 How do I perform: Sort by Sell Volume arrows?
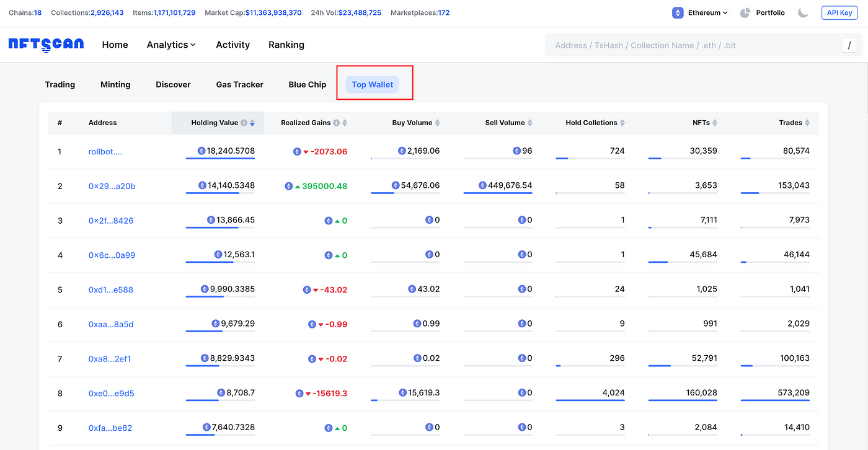click(529, 123)
